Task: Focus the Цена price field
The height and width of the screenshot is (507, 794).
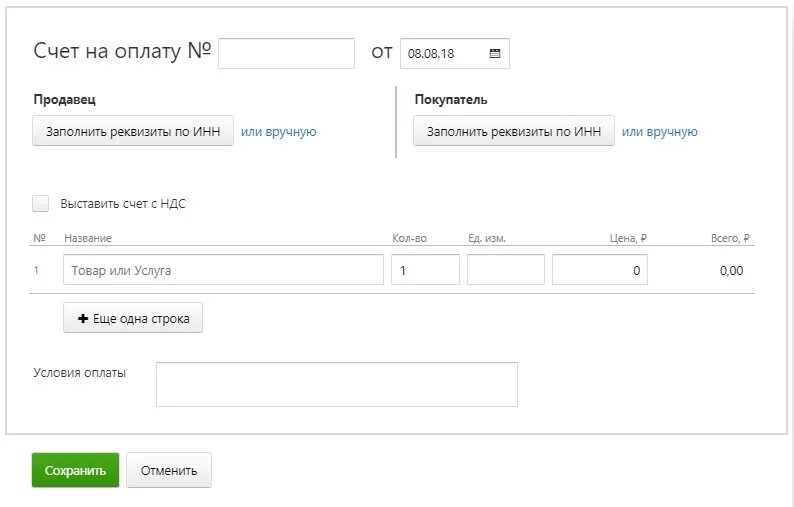Action: pos(600,270)
